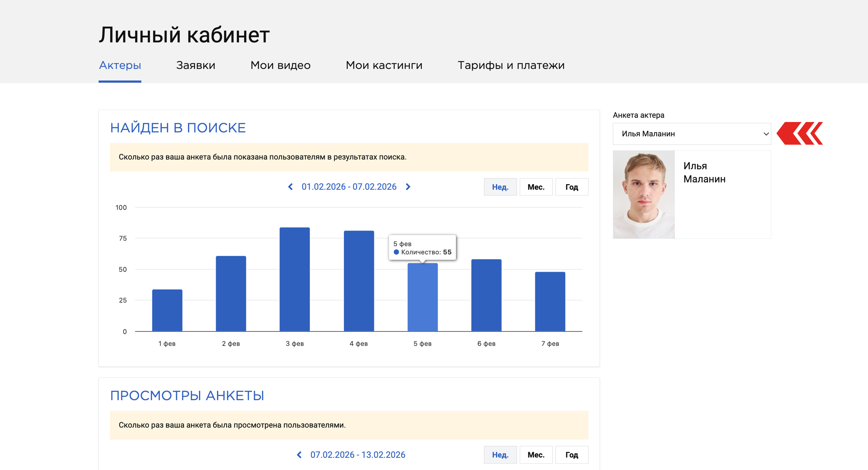Click the 01.02.2026 - 07.02.2026 date range

[349, 187]
